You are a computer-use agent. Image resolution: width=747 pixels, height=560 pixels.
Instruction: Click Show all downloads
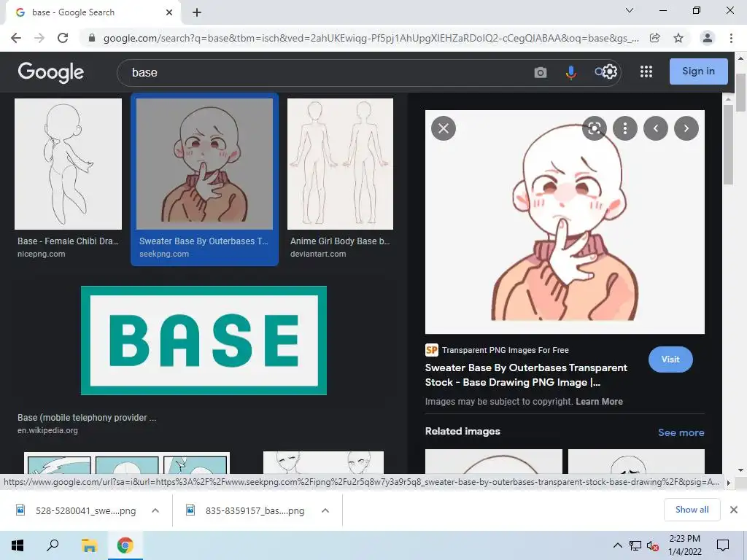tap(692, 510)
